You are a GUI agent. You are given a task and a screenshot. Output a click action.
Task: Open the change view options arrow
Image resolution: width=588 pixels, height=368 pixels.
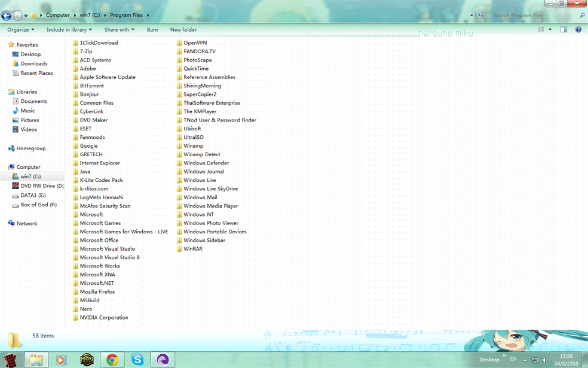click(550, 29)
